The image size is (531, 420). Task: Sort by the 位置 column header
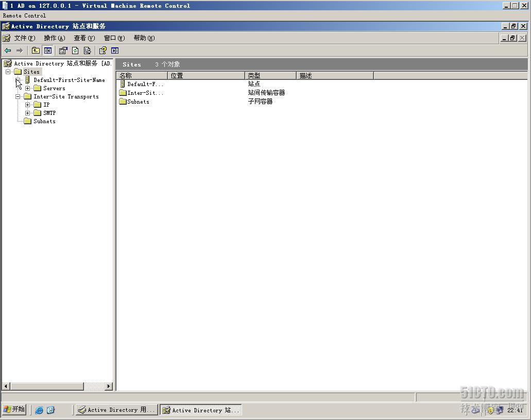coord(206,76)
